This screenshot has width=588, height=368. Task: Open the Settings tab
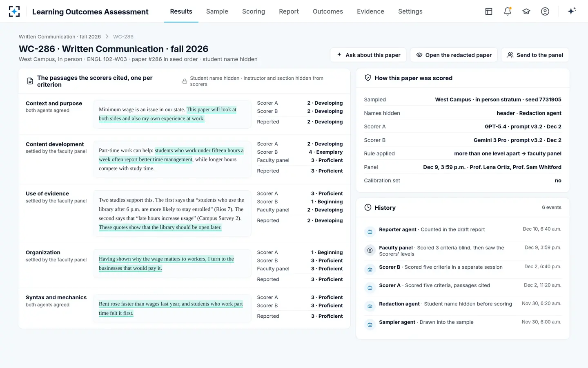410,11
